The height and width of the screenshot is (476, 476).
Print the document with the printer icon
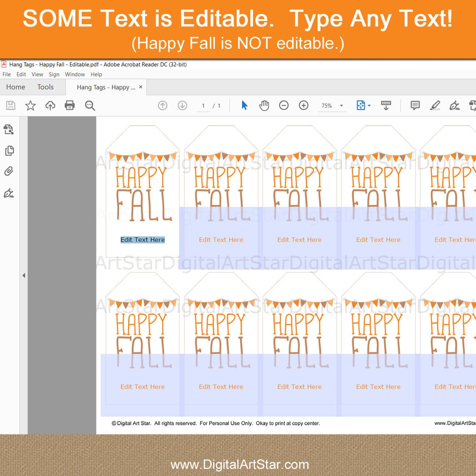tap(69, 105)
